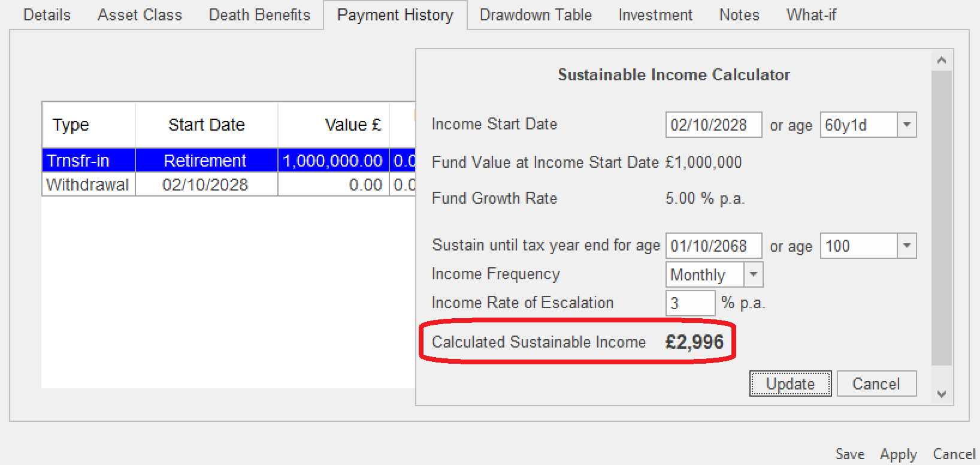Click the Income Start Date field

(x=713, y=125)
